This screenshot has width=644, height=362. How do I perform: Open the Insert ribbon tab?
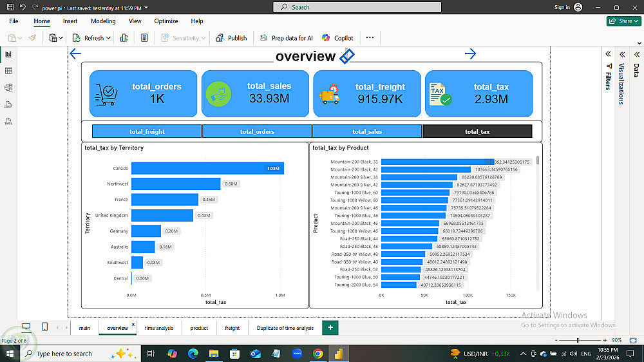click(x=70, y=21)
